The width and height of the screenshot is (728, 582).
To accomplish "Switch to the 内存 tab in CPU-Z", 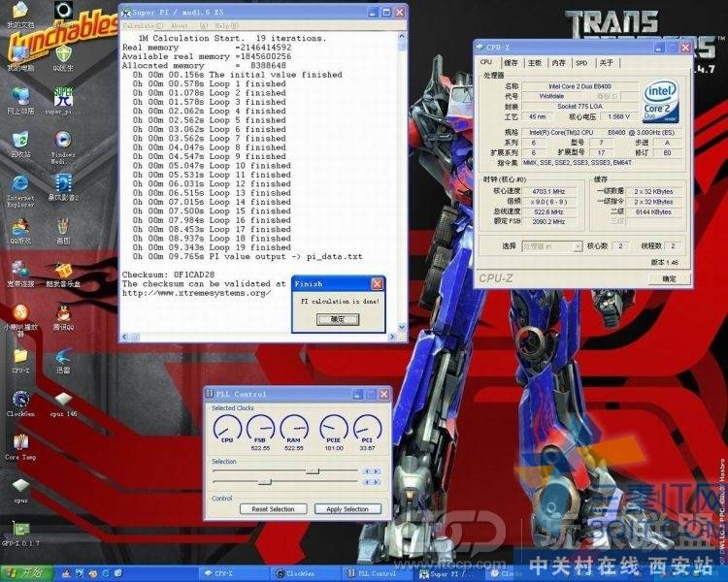I will click(559, 63).
